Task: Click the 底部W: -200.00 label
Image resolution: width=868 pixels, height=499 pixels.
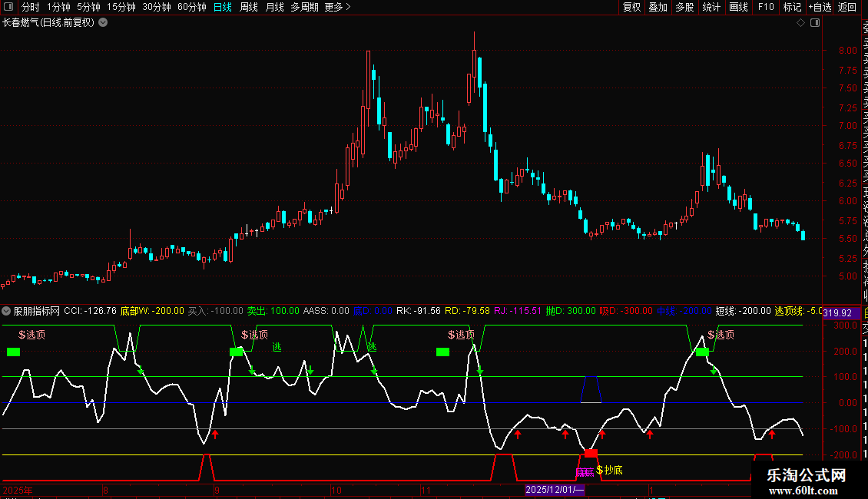Action: click(x=152, y=311)
